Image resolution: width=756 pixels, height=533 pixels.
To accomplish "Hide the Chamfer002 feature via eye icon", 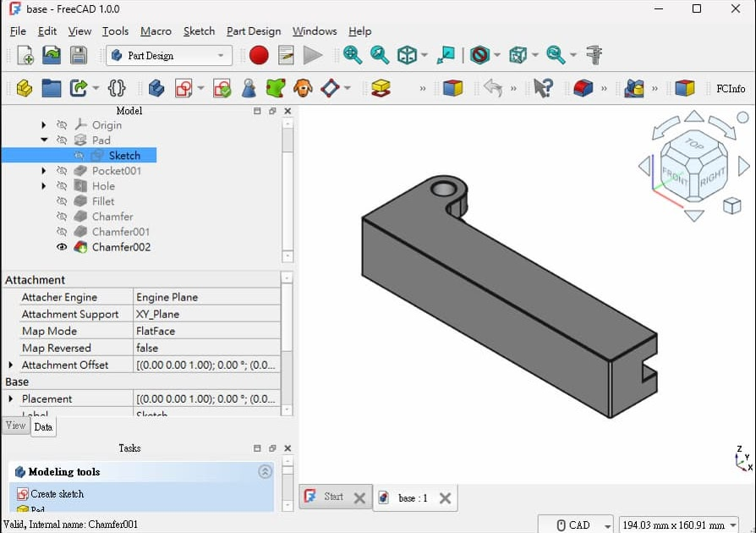I will pos(62,247).
